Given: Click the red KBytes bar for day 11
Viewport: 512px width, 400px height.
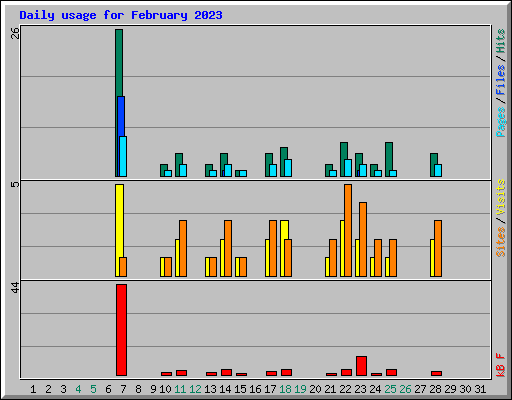Looking at the screenshot, I should (181, 373).
